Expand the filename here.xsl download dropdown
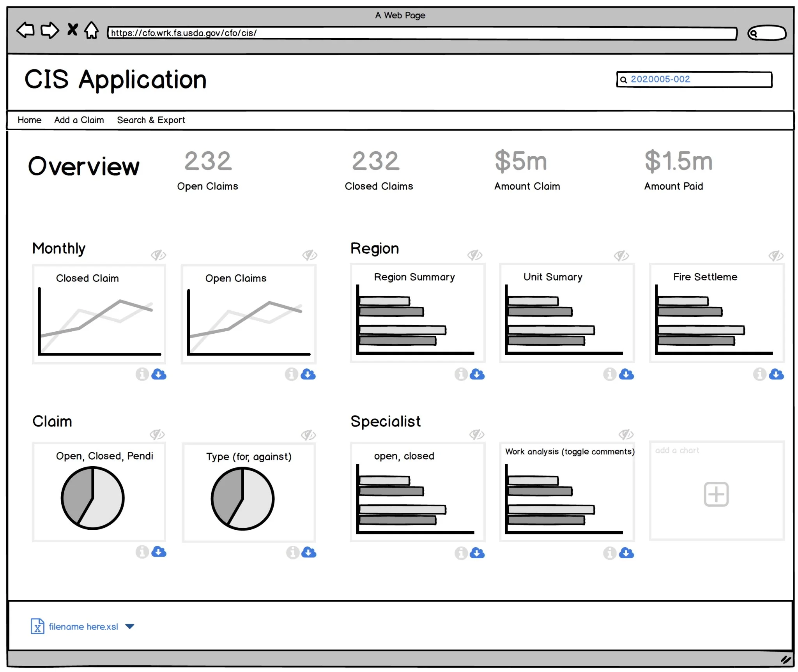Screen dimensions: 798x672 [130, 626]
